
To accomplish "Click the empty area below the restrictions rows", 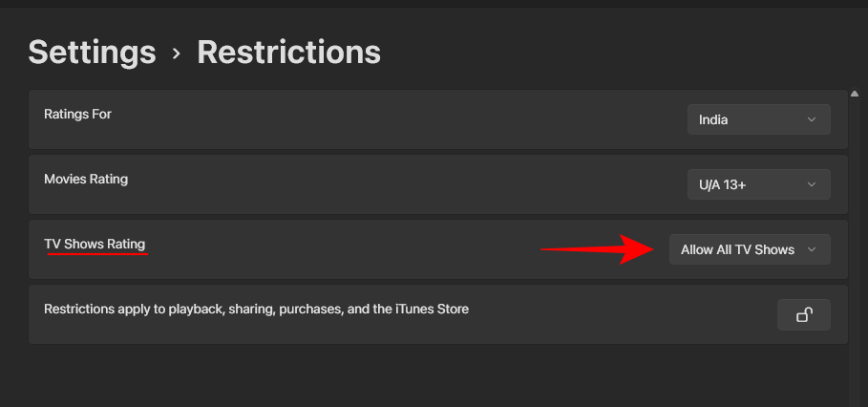I will click(x=430, y=377).
